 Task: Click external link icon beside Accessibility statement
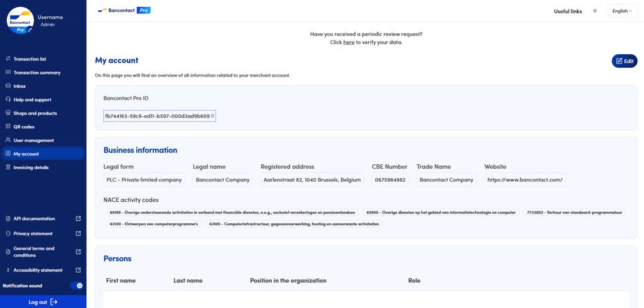point(78,270)
